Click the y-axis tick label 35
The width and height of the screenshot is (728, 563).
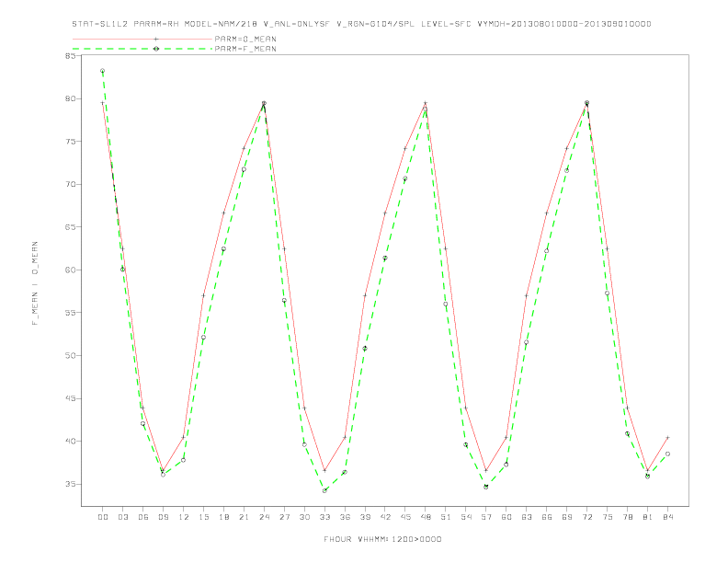point(71,484)
